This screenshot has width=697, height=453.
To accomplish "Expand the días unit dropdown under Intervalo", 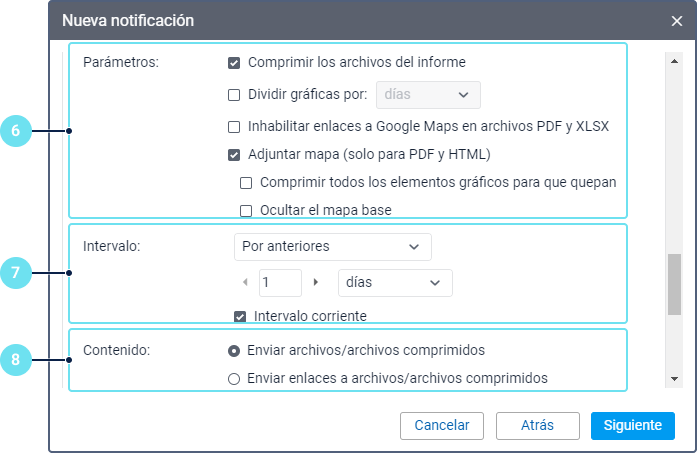I will pos(395,283).
